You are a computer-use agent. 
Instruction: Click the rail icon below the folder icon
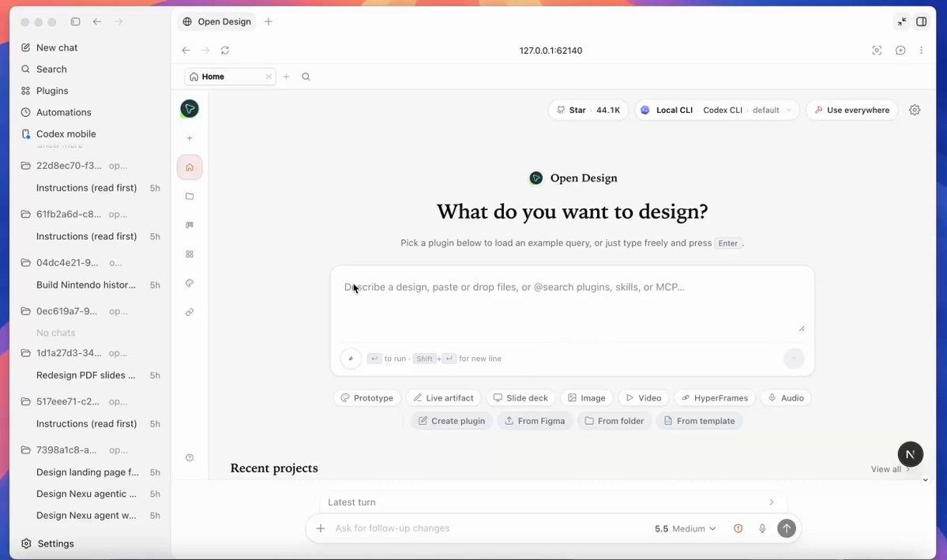(190, 225)
